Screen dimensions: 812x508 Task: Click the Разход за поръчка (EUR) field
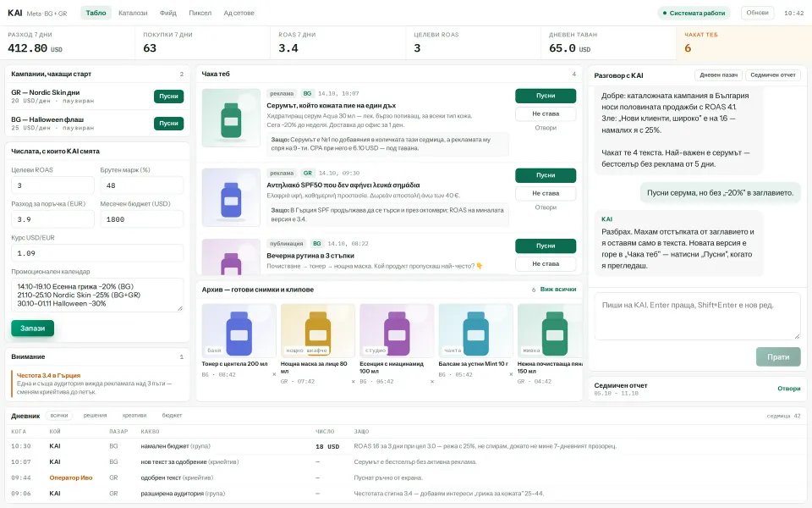52,219
